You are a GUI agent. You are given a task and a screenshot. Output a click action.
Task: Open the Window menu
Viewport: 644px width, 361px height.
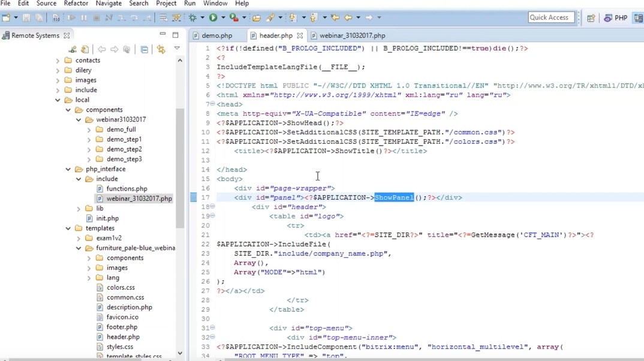(x=215, y=3)
